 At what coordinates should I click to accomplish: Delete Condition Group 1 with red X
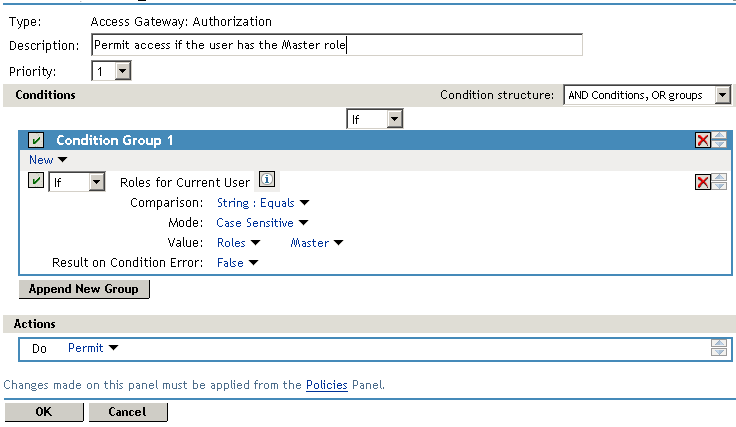coord(703,141)
